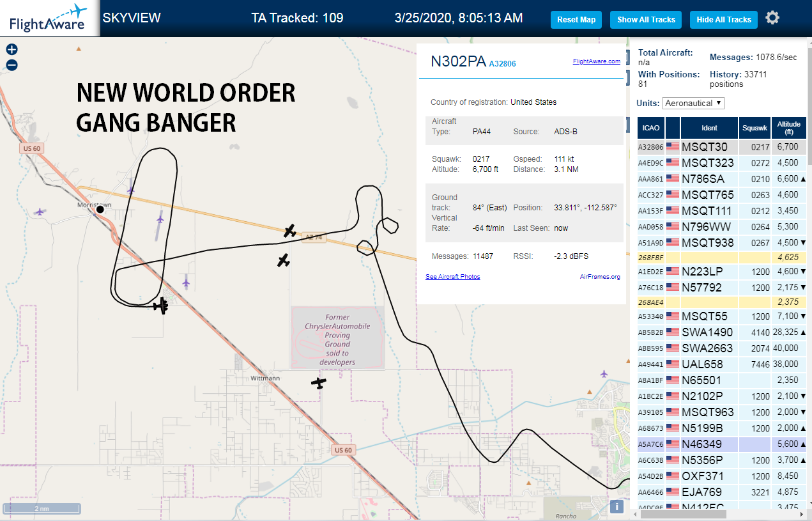Select the yellow 268AE4 row
This screenshot has height=521, width=812.
pos(722,302)
